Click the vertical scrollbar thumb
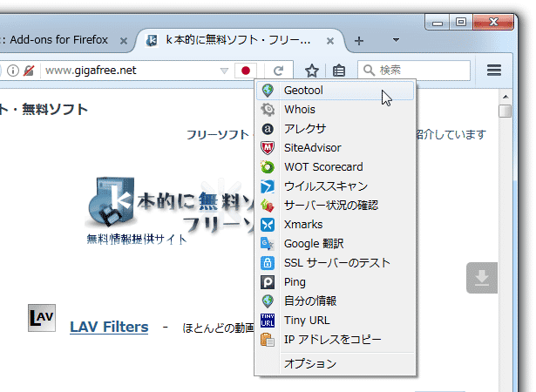536x392 pixels. (x=505, y=112)
